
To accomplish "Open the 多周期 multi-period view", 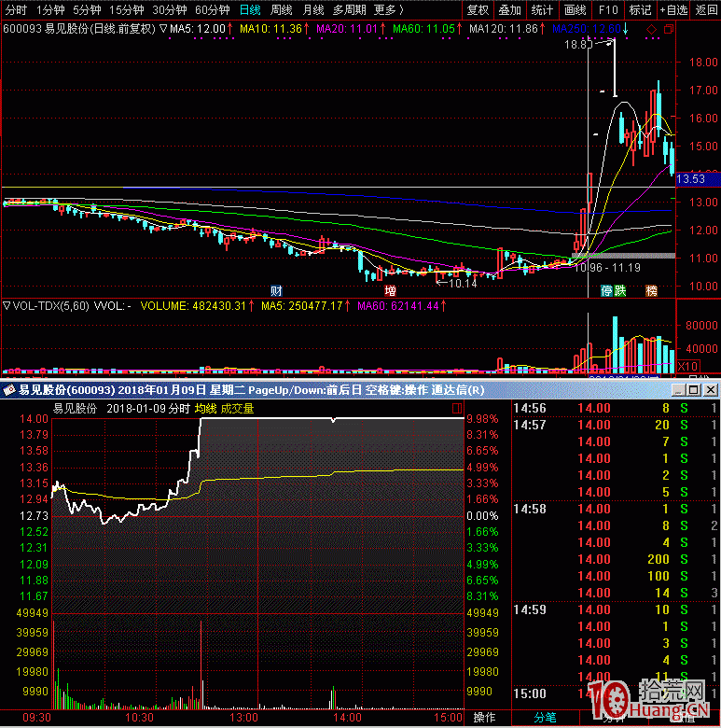I will click(x=350, y=9).
